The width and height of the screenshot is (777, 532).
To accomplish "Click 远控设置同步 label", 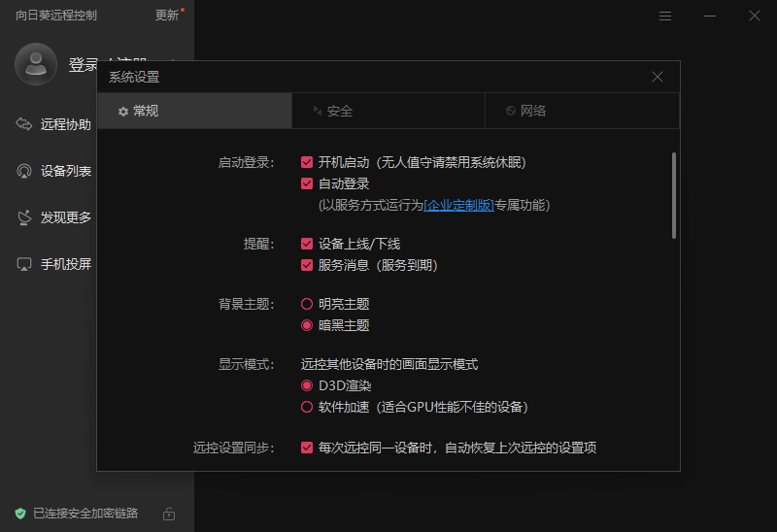I will 233,448.
